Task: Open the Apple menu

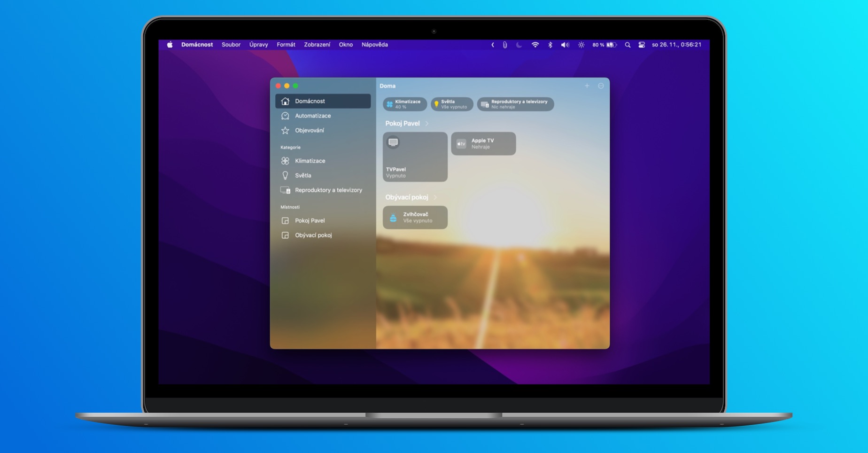Action: pos(170,45)
